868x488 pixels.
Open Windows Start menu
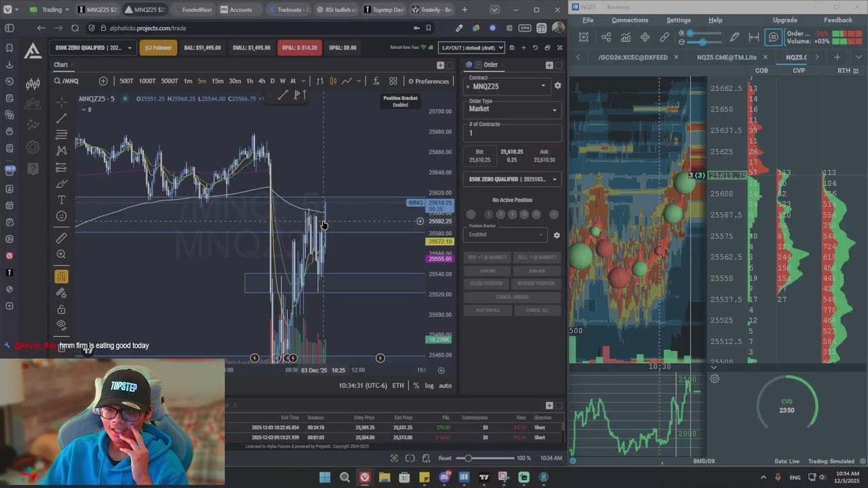click(325, 477)
